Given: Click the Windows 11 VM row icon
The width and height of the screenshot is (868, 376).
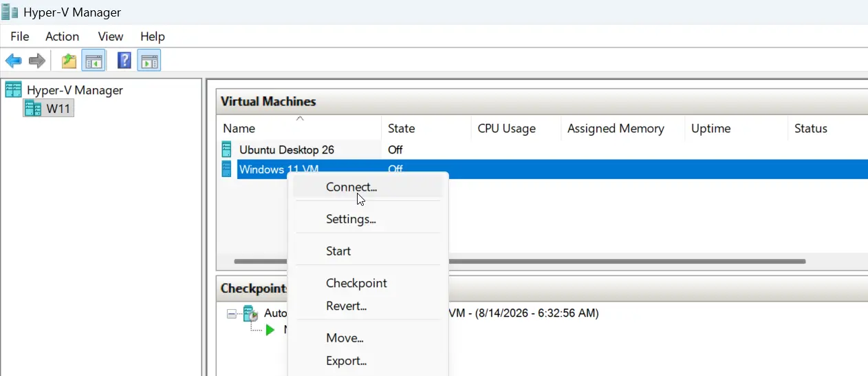Looking at the screenshot, I should [x=227, y=169].
